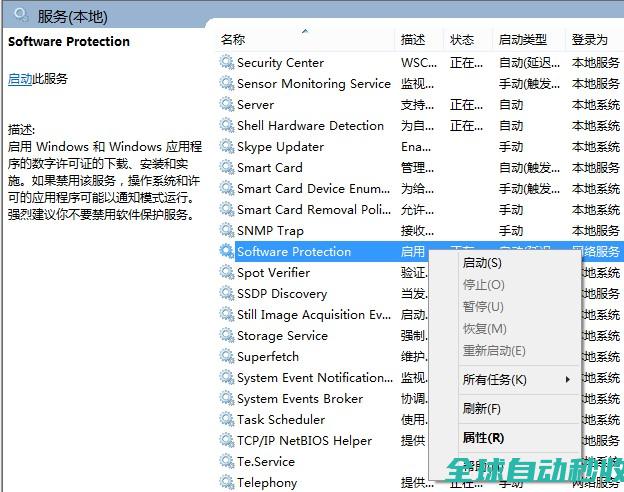
Task: Sort by the 启动类型 column header
Action: click(523, 39)
